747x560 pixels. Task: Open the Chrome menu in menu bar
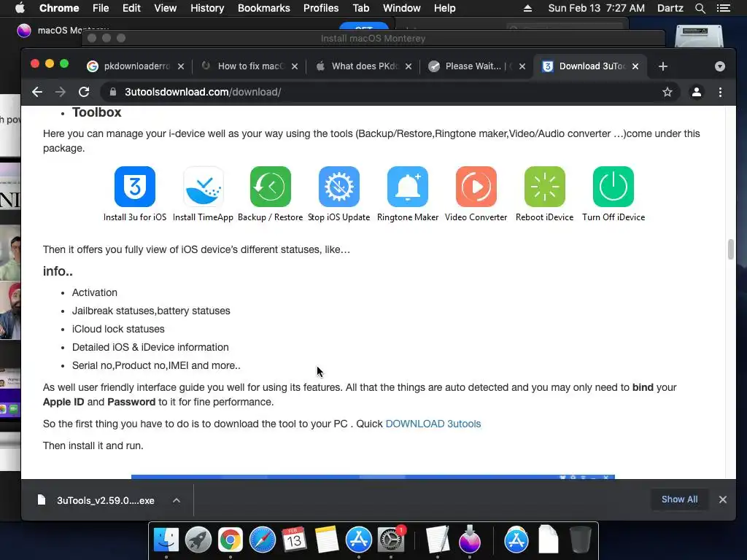click(x=59, y=8)
